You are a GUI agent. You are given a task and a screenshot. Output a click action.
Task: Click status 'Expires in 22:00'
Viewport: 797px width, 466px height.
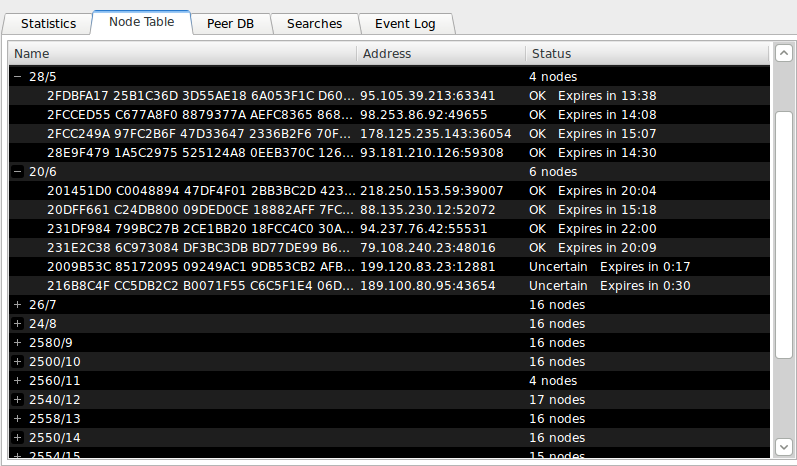607,229
